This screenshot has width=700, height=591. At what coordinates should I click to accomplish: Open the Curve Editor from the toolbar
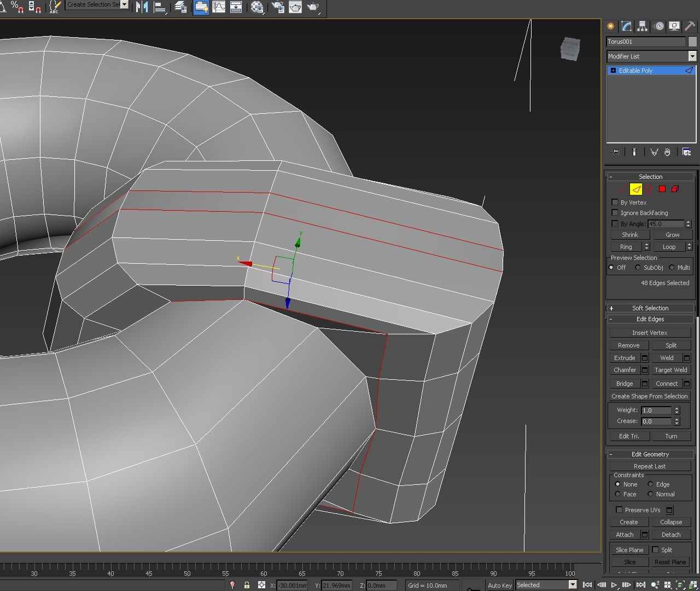(x=218, y=8)
